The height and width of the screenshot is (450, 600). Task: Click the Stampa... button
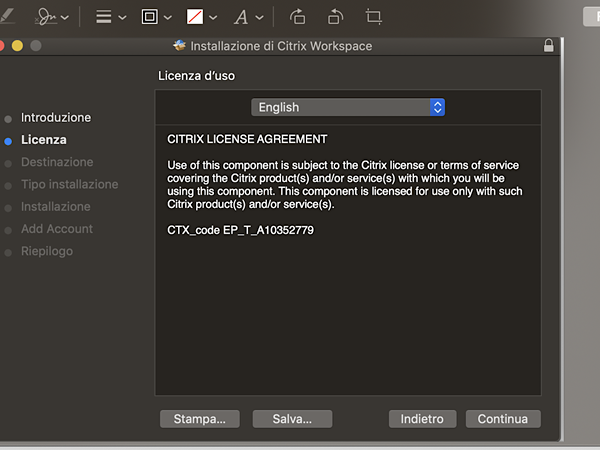click(200, 419)
